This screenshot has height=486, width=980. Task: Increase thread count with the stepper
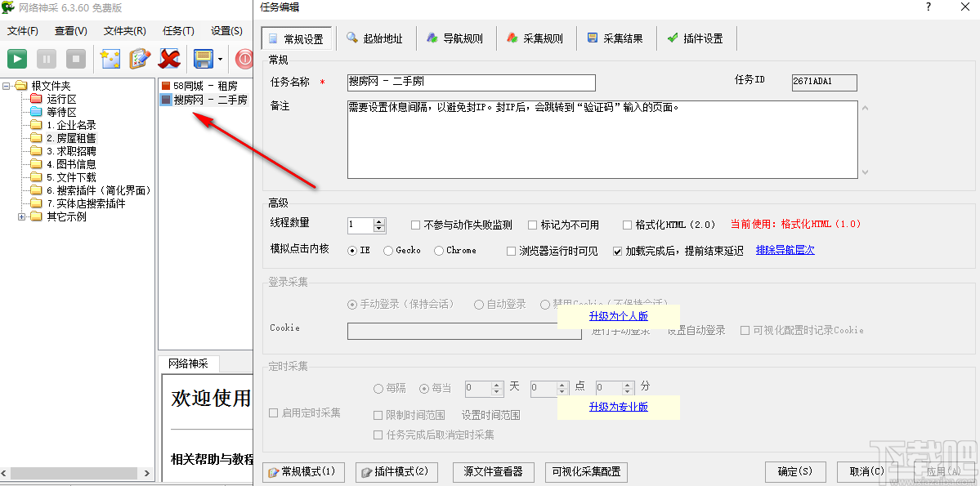coord(378,221)
